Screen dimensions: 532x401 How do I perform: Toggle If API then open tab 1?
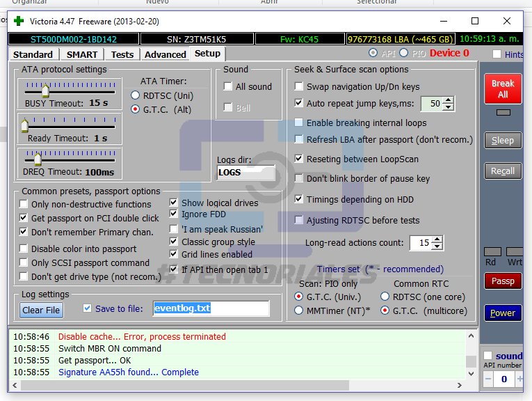pos(173,269)
